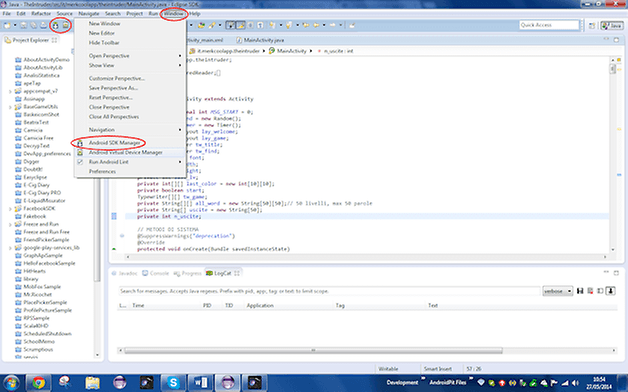This screenshot has width=628, height=392.
Task: Open the Refactor menu
Action: (41, 14)
